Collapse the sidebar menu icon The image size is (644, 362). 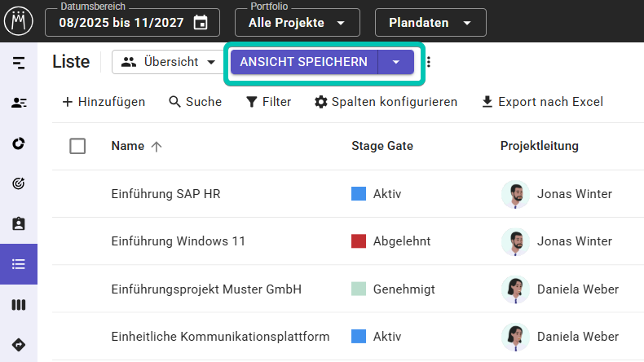tap(19, 63)
